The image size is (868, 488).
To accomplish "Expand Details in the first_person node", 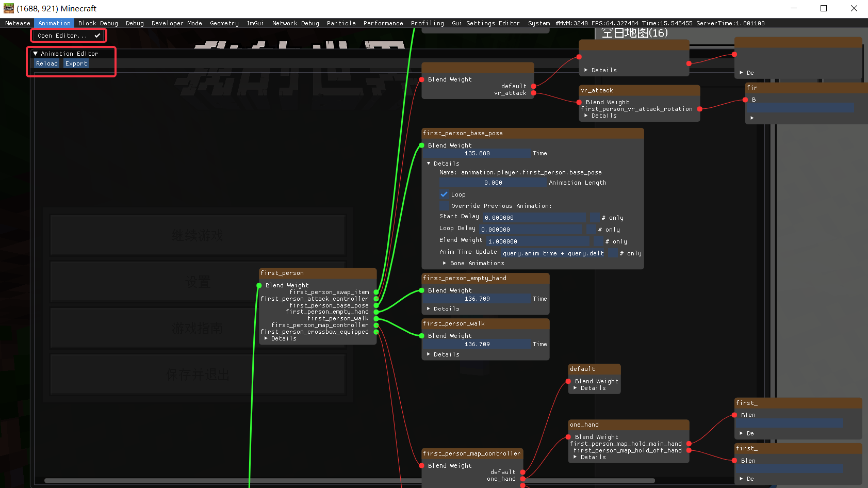I will click(266, 338).
